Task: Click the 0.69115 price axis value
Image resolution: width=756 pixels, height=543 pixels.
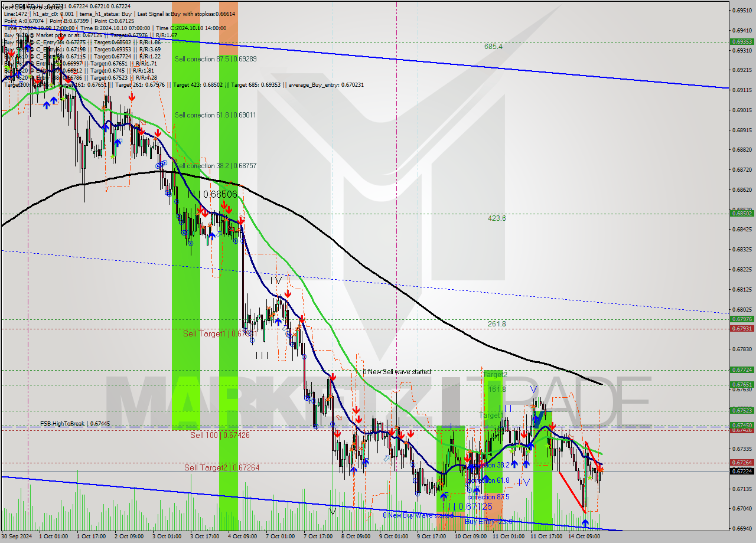Action: [742, 90]
